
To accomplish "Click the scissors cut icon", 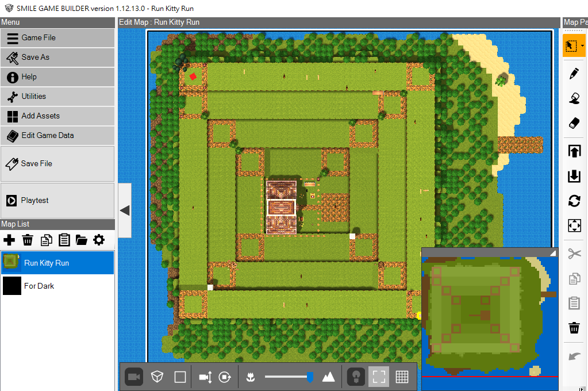I will (x=574, y=254).
